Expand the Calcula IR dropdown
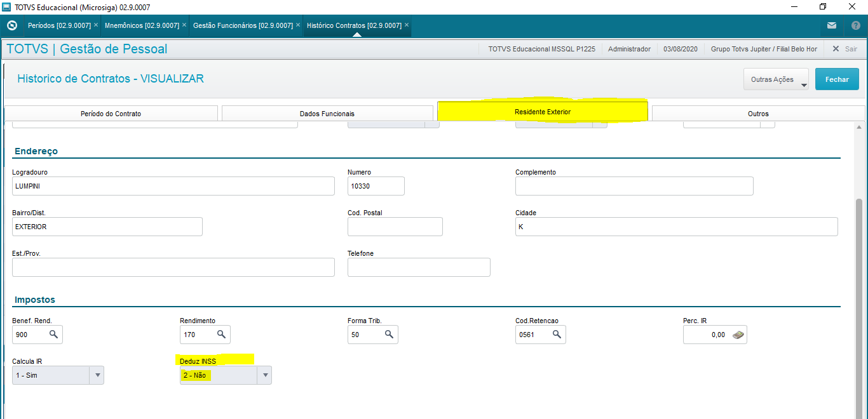 click(97, 375)
